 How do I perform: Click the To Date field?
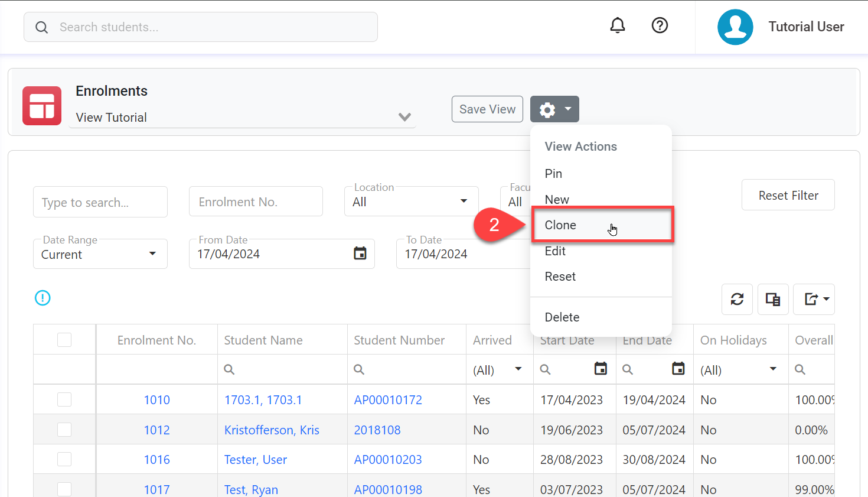(464, 254)
